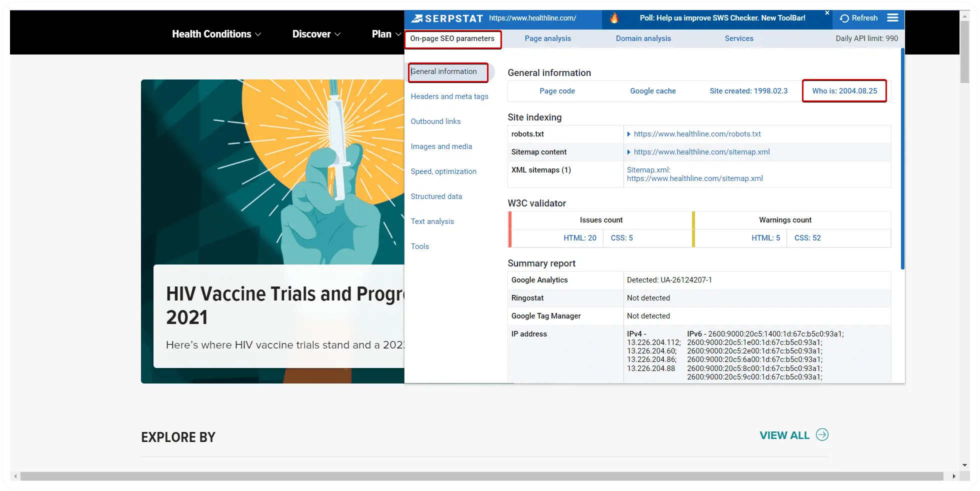This screenshot has width=980, height=491.
Task: Click the VIEW ALL arrow icon
Action: [x=821, y=435]
